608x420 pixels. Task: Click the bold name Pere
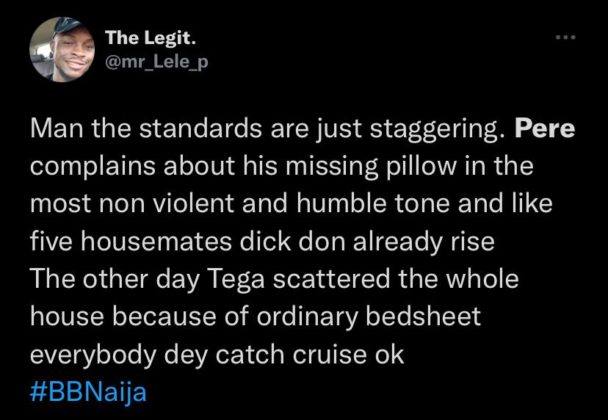[545, 129]
